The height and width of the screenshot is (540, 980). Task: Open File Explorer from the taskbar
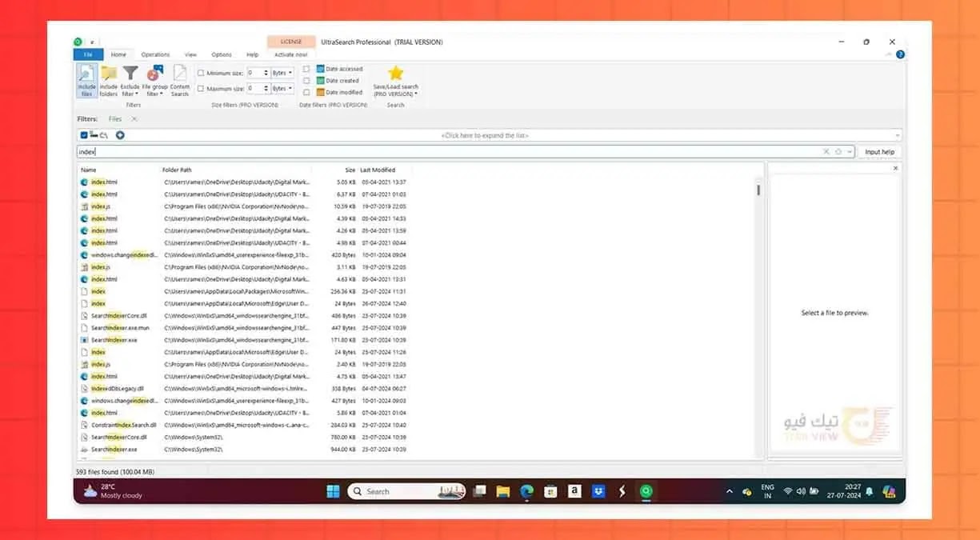502,491
